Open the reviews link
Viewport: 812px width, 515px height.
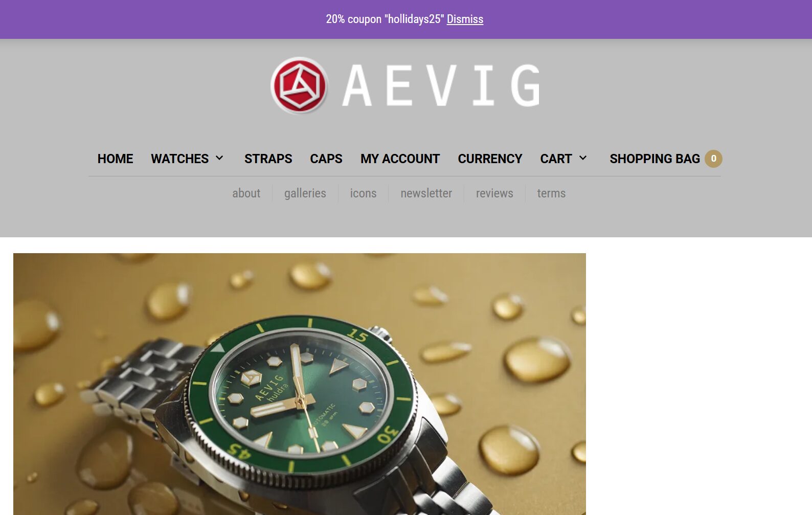[x=494, y=193]
